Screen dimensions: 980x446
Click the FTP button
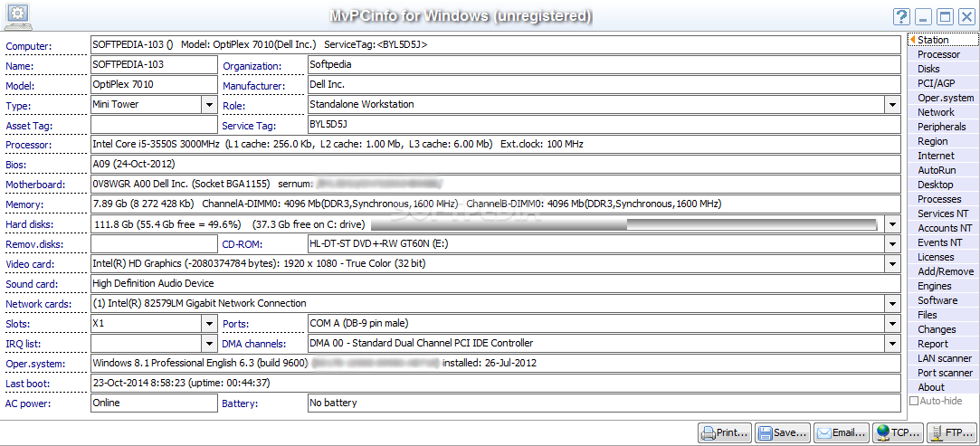951,432
